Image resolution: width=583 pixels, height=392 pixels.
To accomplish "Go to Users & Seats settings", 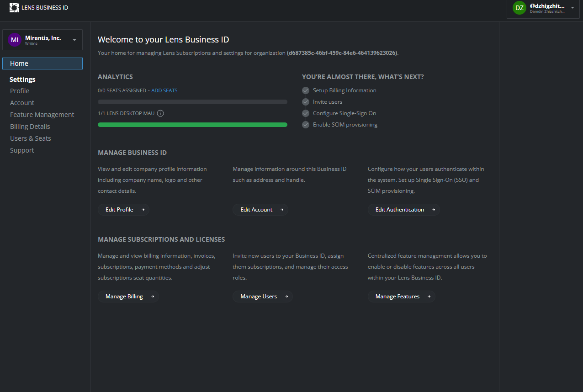I will tap(31, 138).
